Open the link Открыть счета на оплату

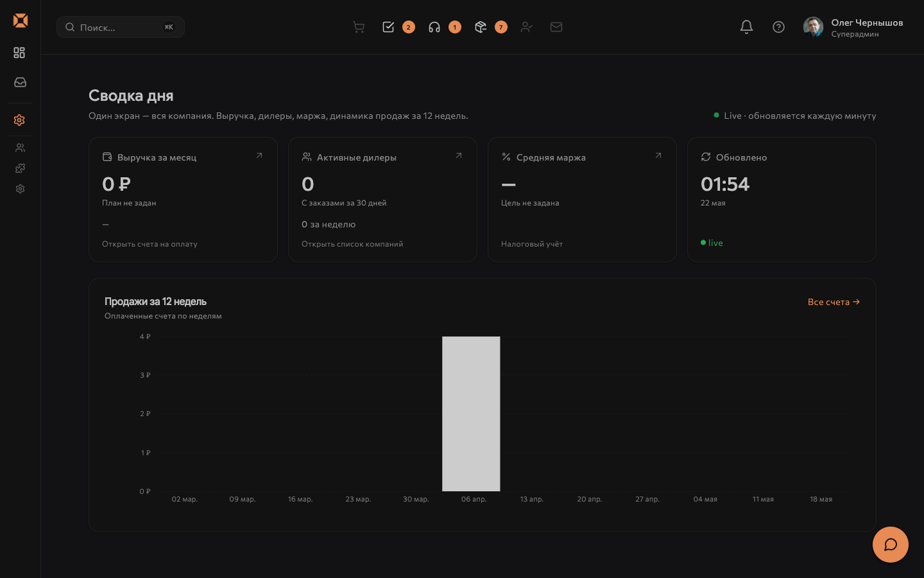click(x=150, y=244)
